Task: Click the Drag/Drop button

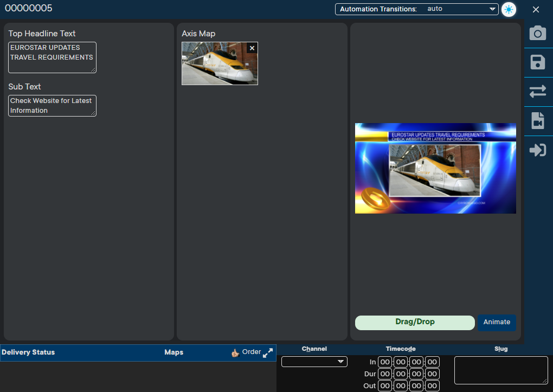Action: coord(415,323)
